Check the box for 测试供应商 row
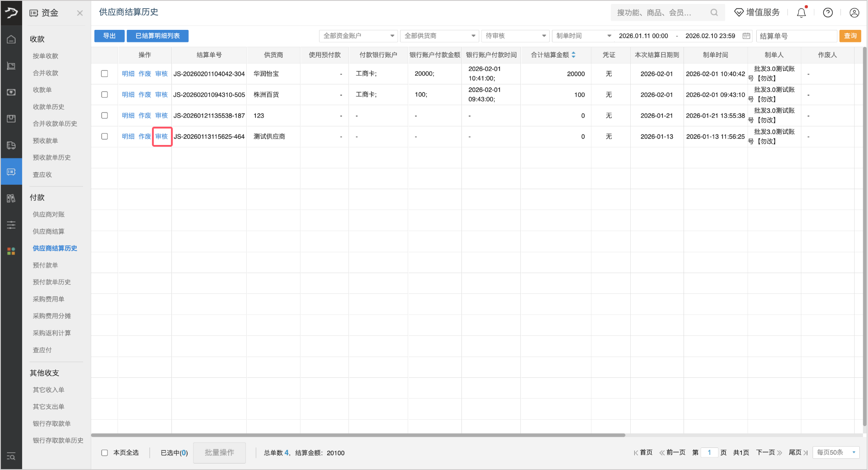 104,136
